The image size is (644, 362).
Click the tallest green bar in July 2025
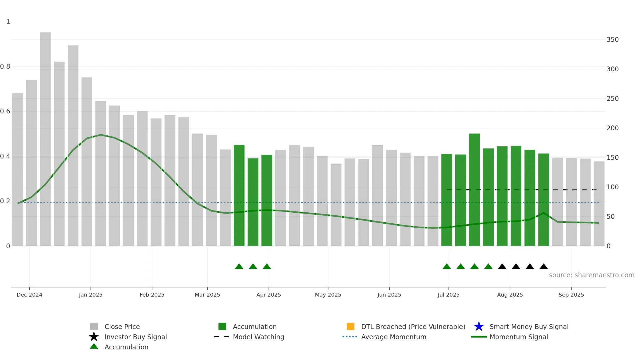coord(474,190)
